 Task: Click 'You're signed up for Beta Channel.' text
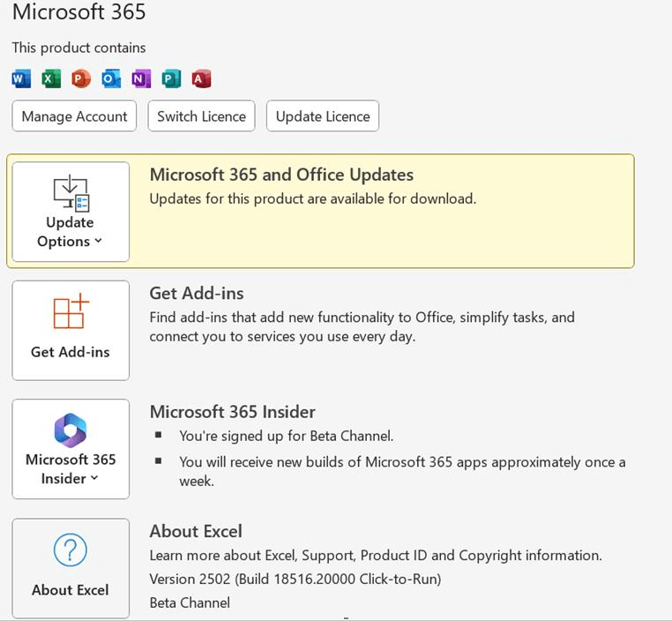coord(287,436)
